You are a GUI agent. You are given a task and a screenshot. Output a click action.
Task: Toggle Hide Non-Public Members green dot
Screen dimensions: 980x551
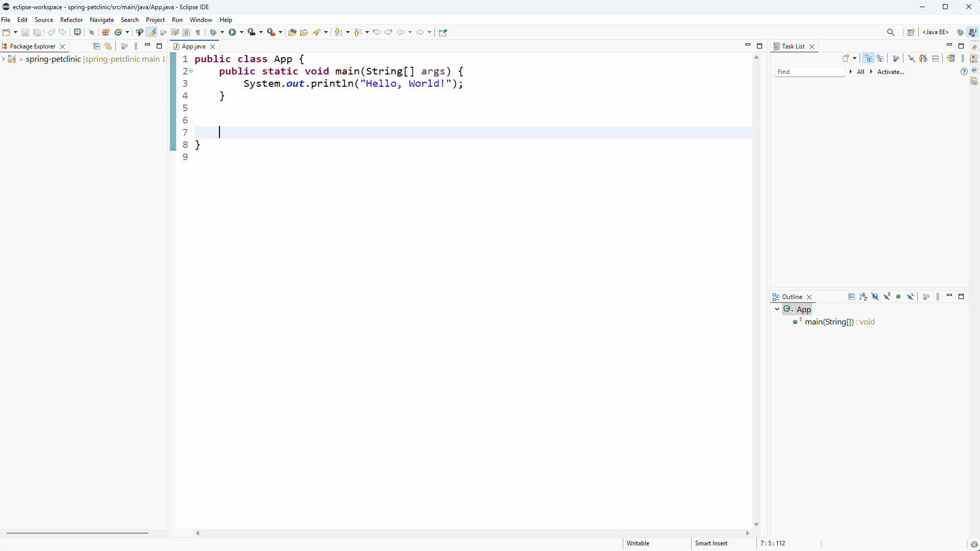point(899,296)
